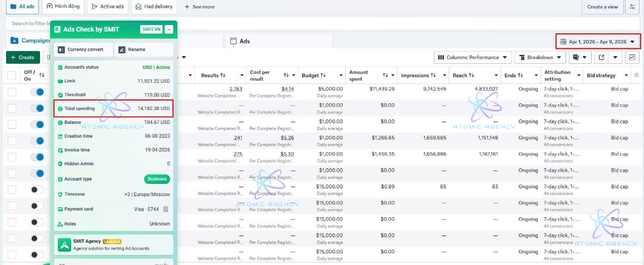Open the Apr 1 – Apr 9 date range picker
The width and height of the screenshot is (644, 265).
(598, 42)
